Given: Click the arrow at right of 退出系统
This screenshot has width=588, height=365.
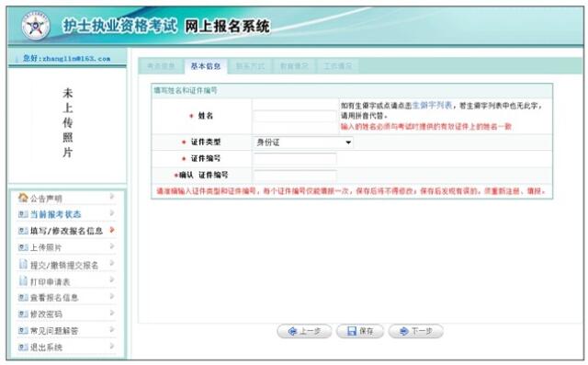Looking at the screenshot, I should pyautogui.click(x=112, y=346).
